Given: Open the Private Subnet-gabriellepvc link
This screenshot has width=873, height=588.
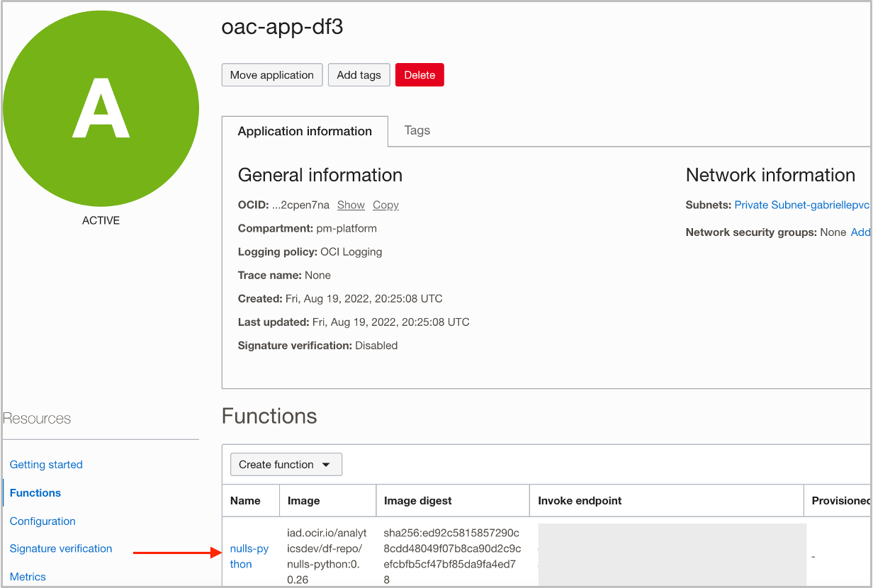Looking at the screenshot, I should (x=801, y=205).
